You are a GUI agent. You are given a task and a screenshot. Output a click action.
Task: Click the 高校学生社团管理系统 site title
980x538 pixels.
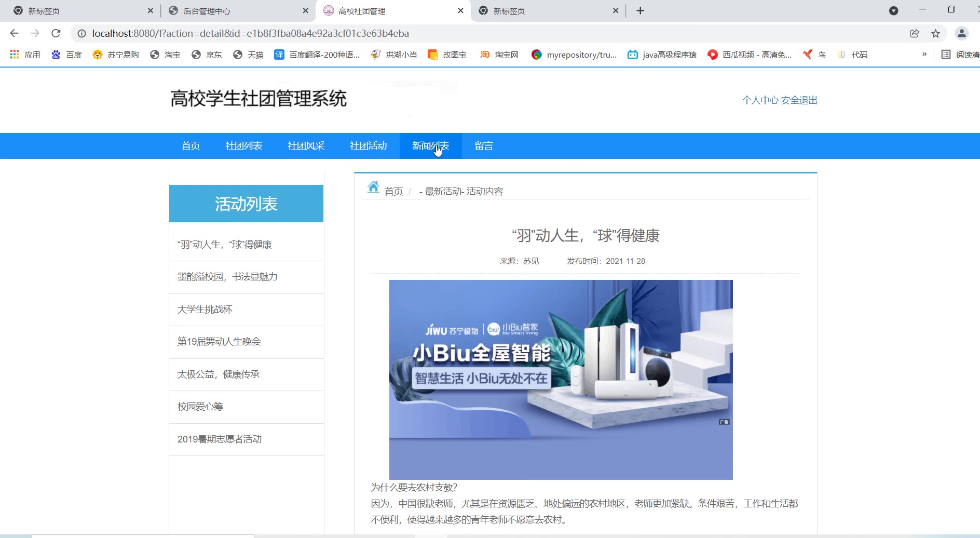tap(258, 99)
